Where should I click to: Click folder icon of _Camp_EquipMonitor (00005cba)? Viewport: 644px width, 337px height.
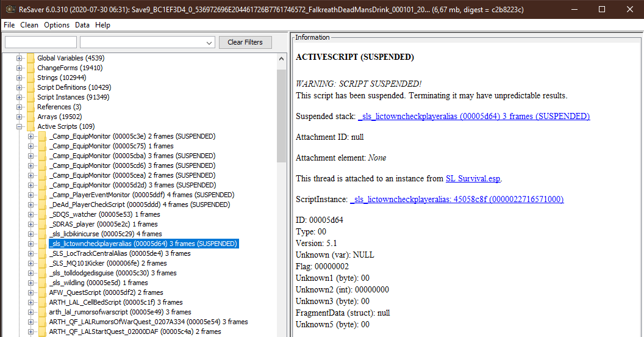[x=42, y=156]
